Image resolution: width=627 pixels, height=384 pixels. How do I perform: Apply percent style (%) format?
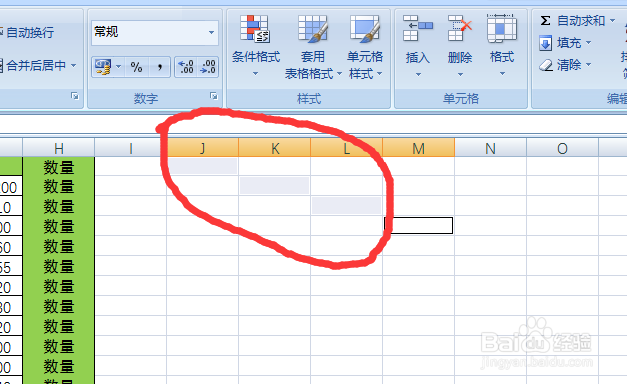136,67
